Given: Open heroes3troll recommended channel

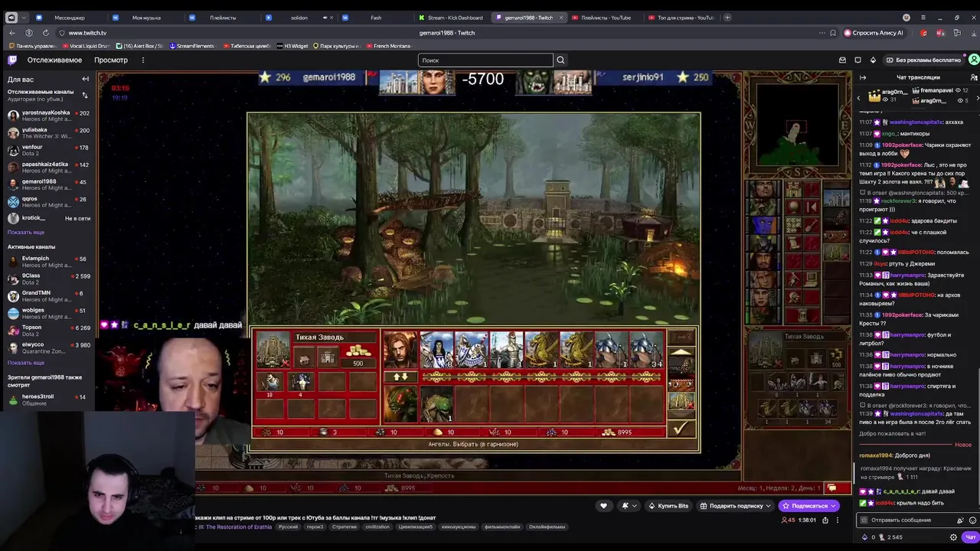Looking at the screenshot, I should pyautogui.click(x=48, y=399).
